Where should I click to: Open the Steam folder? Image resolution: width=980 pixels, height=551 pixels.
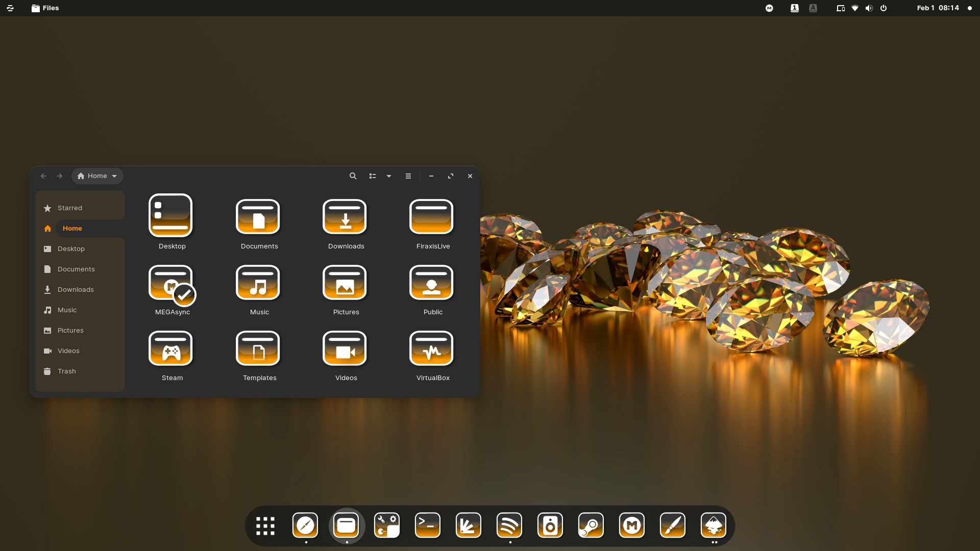coord(170,348)
